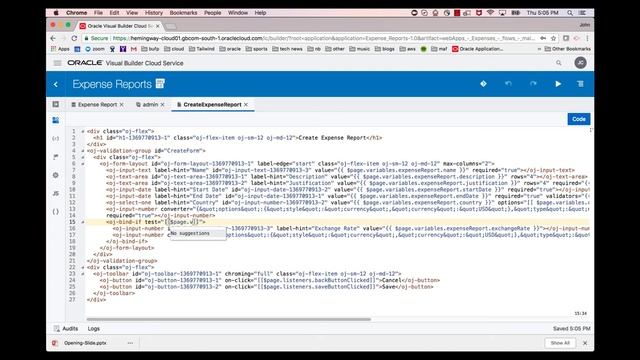Click line number 15 in gutter
This screenshot has height=360, width=640.
point(72,222)
